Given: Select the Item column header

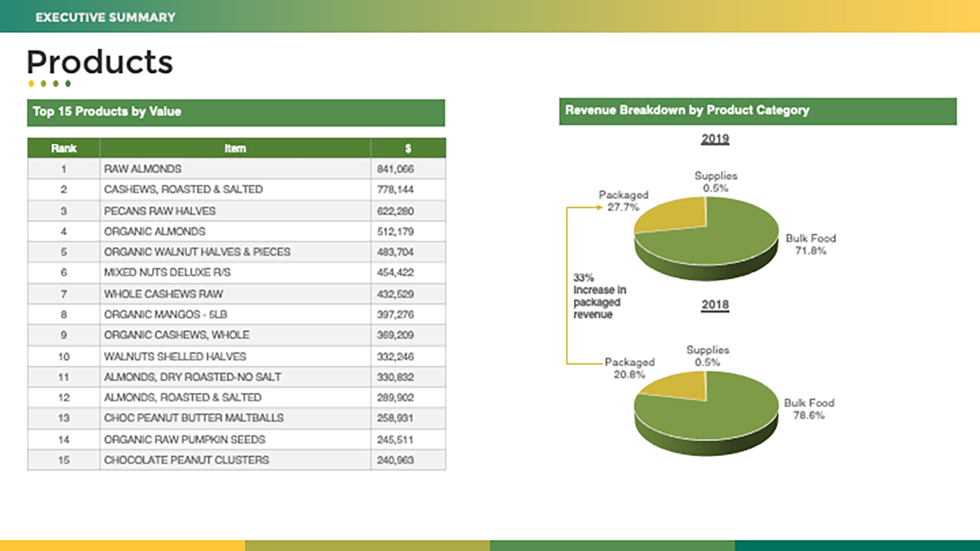Looking at the screenshot, I should point(235,148).
